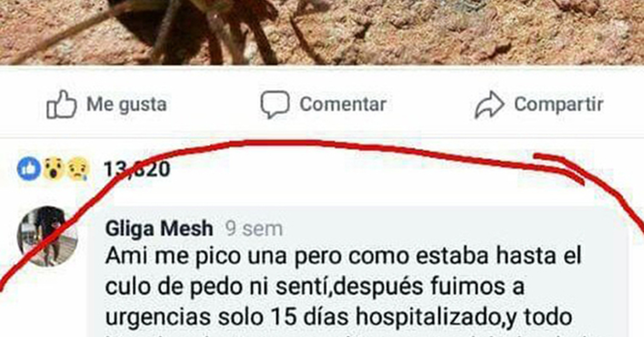644x337 pixels.
Task: Click the 9 sem comment timestamp
Action: (x=254, y=229)
